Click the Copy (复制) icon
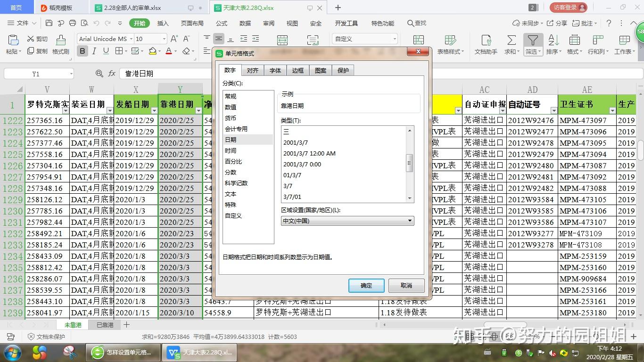 [x=31, y=51]
